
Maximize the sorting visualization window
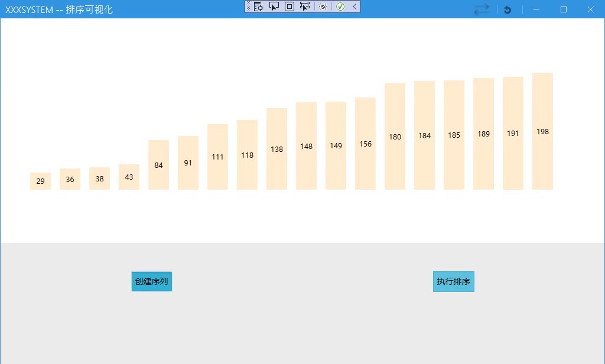pyautogui.click(x=563, y=9)
